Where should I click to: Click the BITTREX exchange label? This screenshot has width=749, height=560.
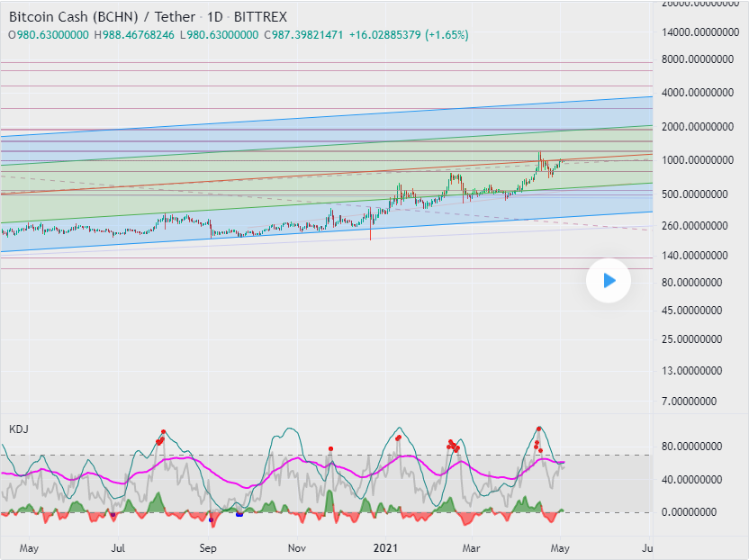point(260,16)
